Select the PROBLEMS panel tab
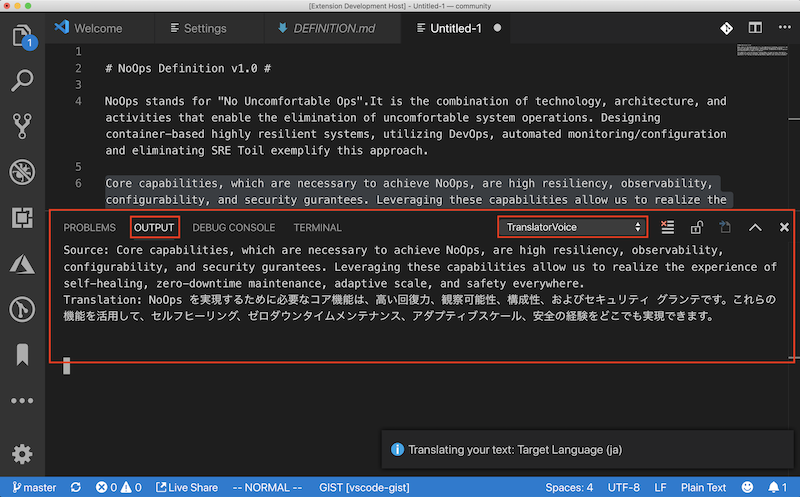The width and height of the screenshot is (800, 497). 89,228
